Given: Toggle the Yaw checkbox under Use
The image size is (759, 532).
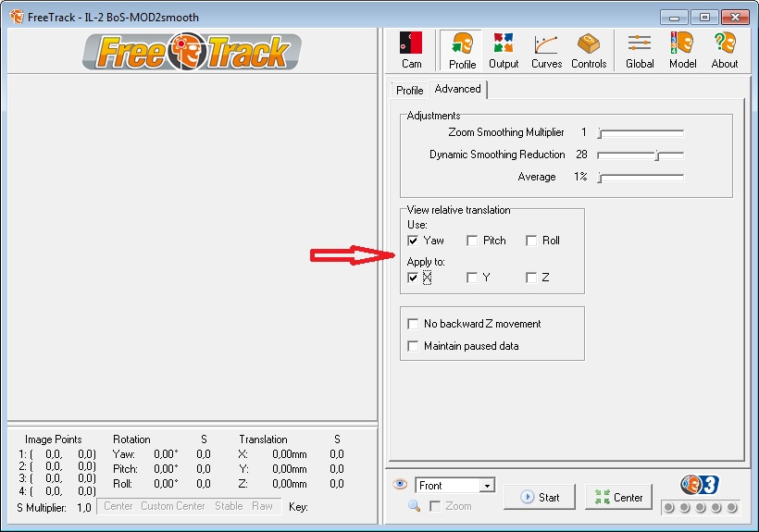Looking at the screenshot, I should pos(413,241).
